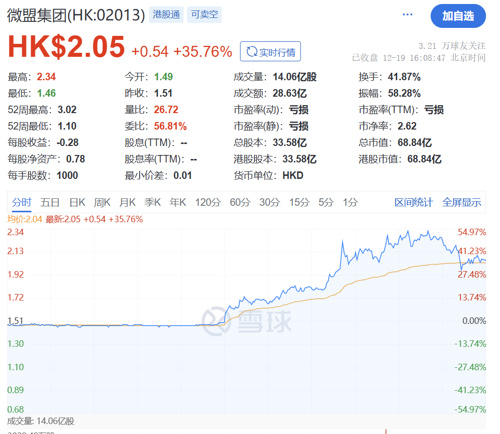Switch to the 五日 chart tab
Image resolution: width=500 pixels, height=434 pixels.
[x=50, y=202]
